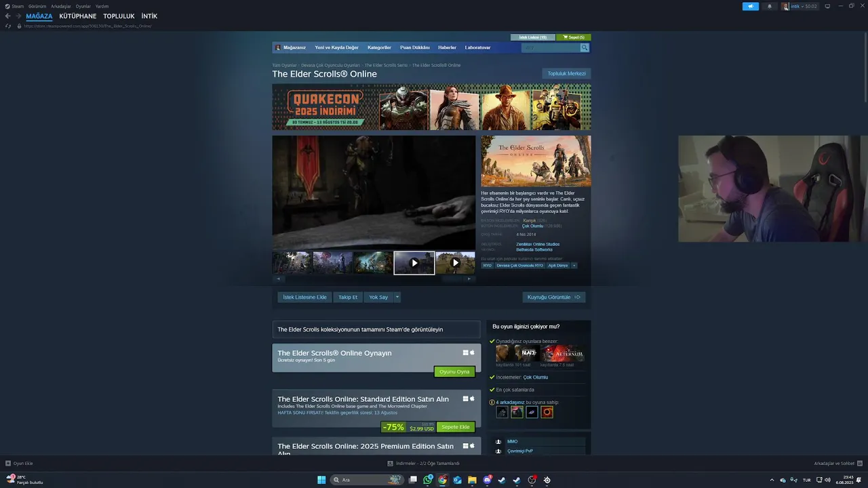Click the store search magnifier icon
This screenshot has width=868, height=488.
[585, 47]
